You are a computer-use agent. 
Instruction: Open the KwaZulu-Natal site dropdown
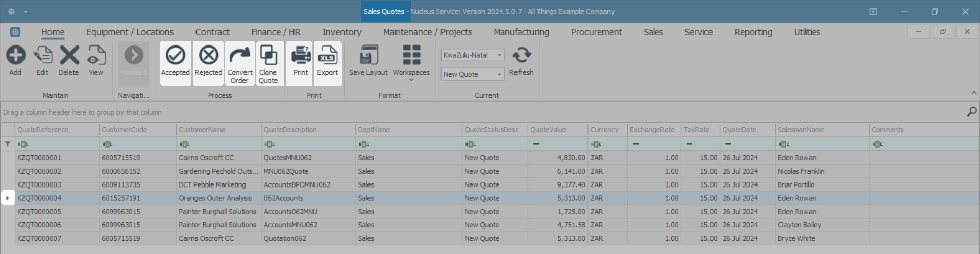499,55
